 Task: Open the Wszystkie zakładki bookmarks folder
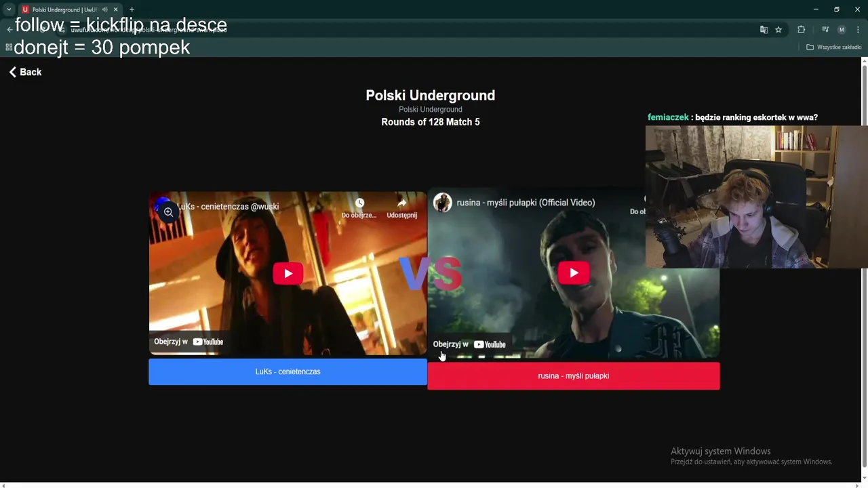pos(833,47)
